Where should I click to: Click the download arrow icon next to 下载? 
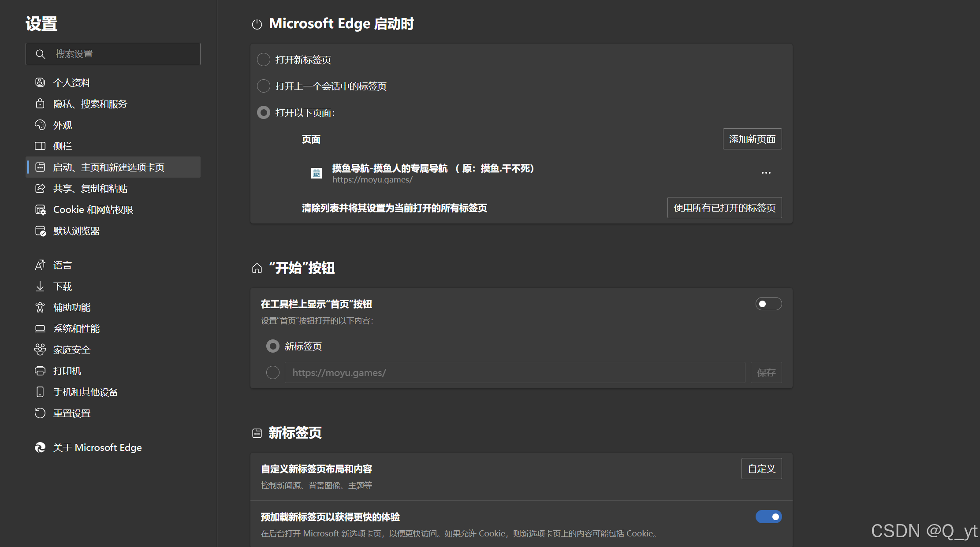pos(40,287)
